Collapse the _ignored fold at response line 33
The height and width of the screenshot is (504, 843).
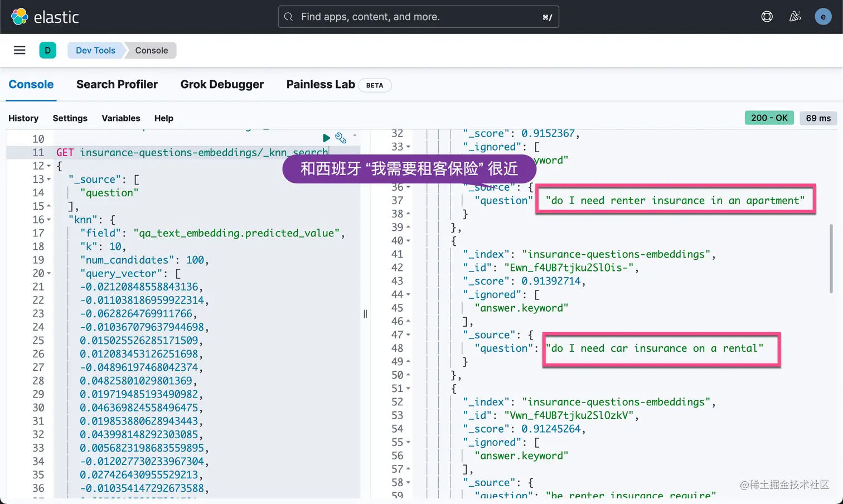tap(408, 147)
